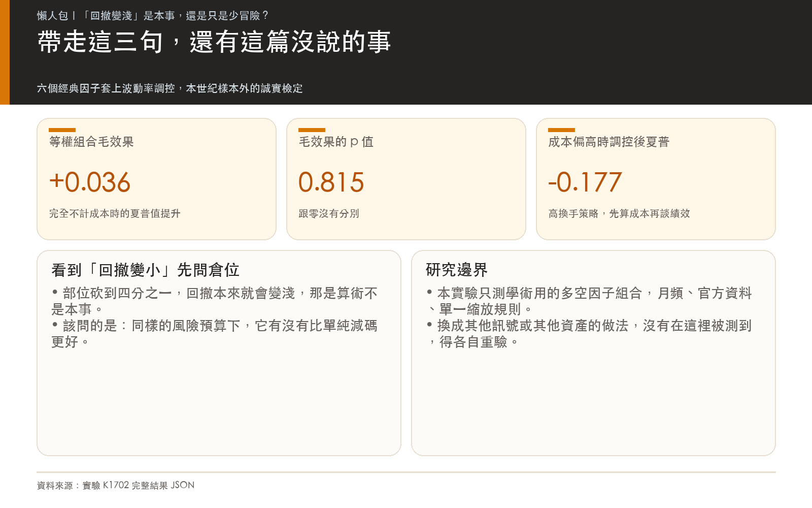Viewport: 812px width, 508px height.
Task: Select the main title 帶走這三句，還有這篇沒說的事
Action: pyautogui.click(x=214, y=42)
